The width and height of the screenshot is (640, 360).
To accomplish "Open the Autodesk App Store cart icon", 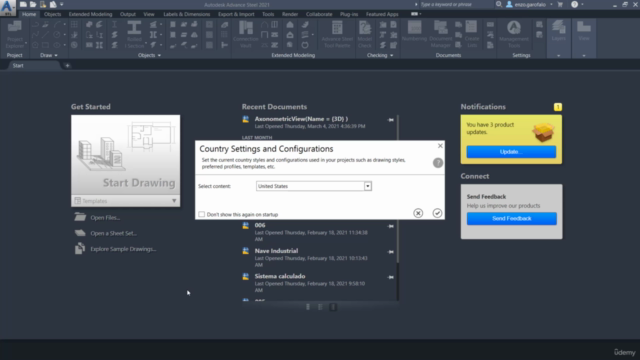I will (560, 4).
